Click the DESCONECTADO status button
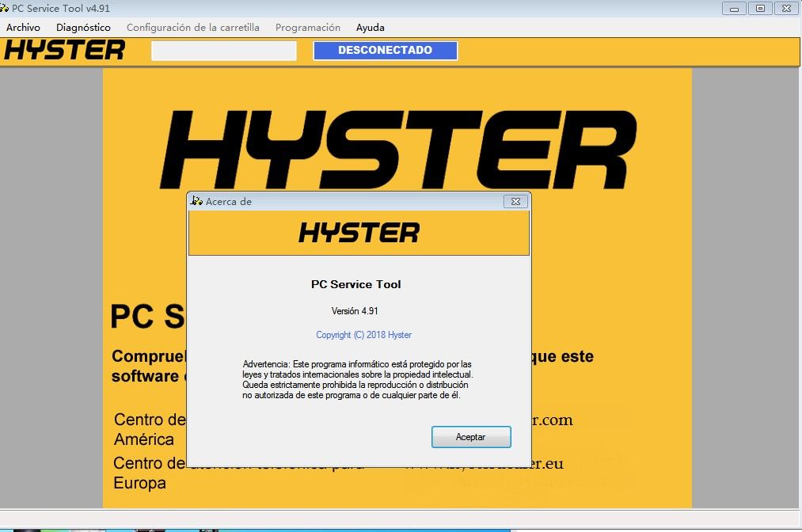Viewport: 802px width, 532px height. coord(385,50)
